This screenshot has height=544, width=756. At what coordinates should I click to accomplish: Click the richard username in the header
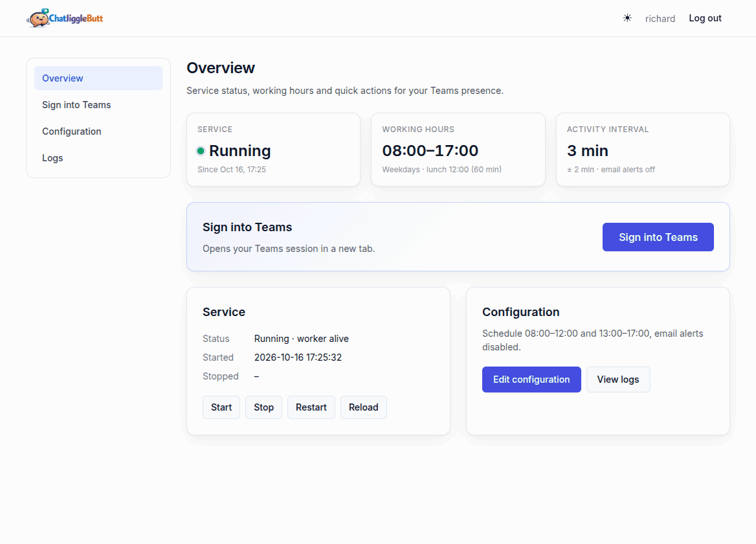660,18
